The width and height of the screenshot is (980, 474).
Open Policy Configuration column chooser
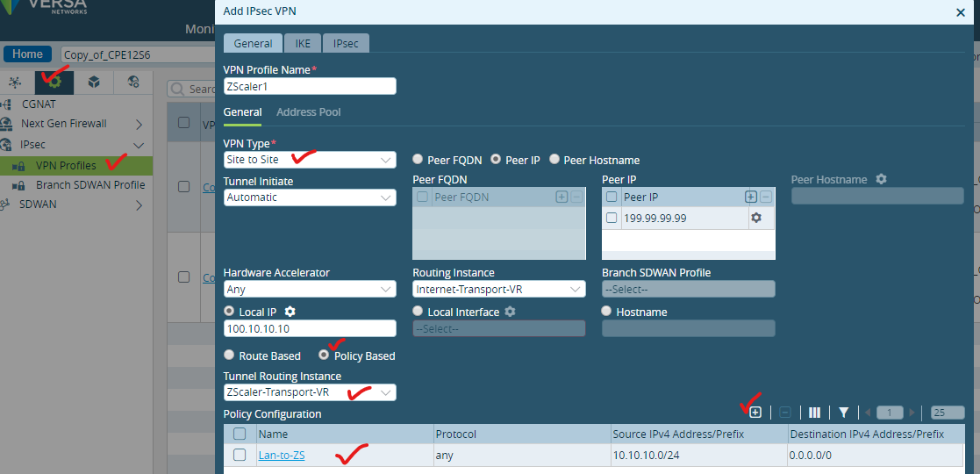814,412
